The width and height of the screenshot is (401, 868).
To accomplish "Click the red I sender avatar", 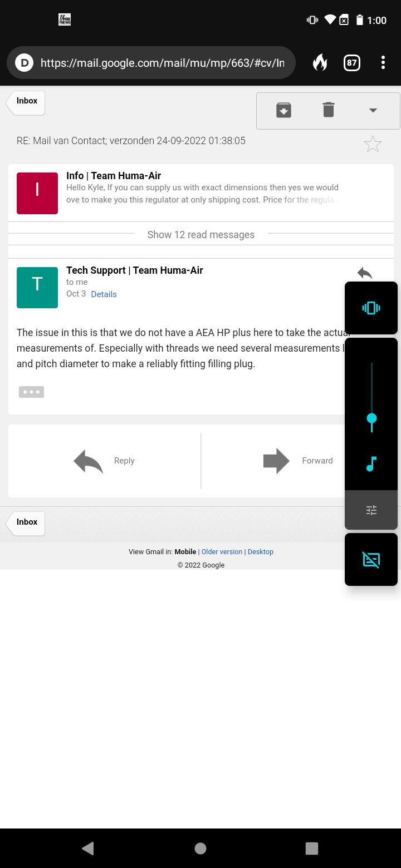I will (37, 193).
